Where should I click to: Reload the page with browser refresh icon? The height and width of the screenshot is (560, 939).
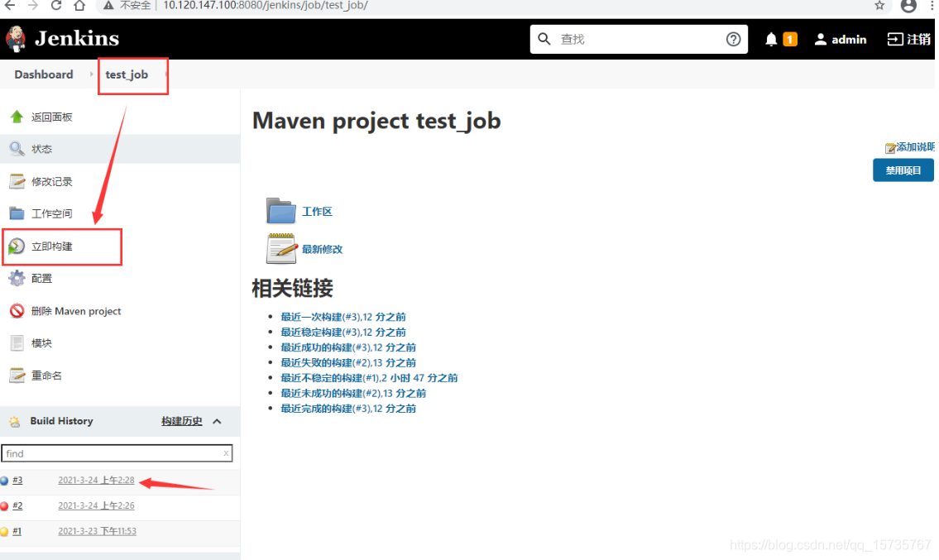coord(56,6)
